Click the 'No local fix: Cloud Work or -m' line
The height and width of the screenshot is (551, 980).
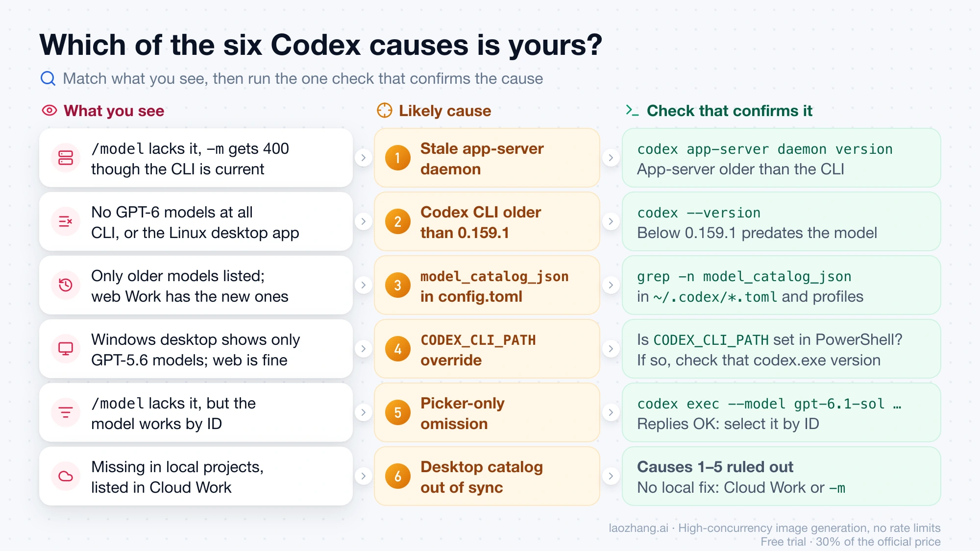pyautogui.click(x=741, y=488)
